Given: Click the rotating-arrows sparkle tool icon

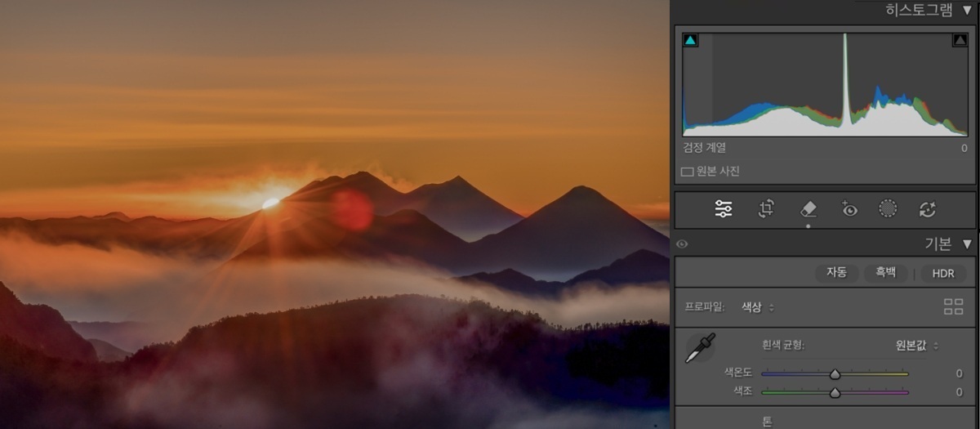Looking at the screenshot, I should [927, 209].
